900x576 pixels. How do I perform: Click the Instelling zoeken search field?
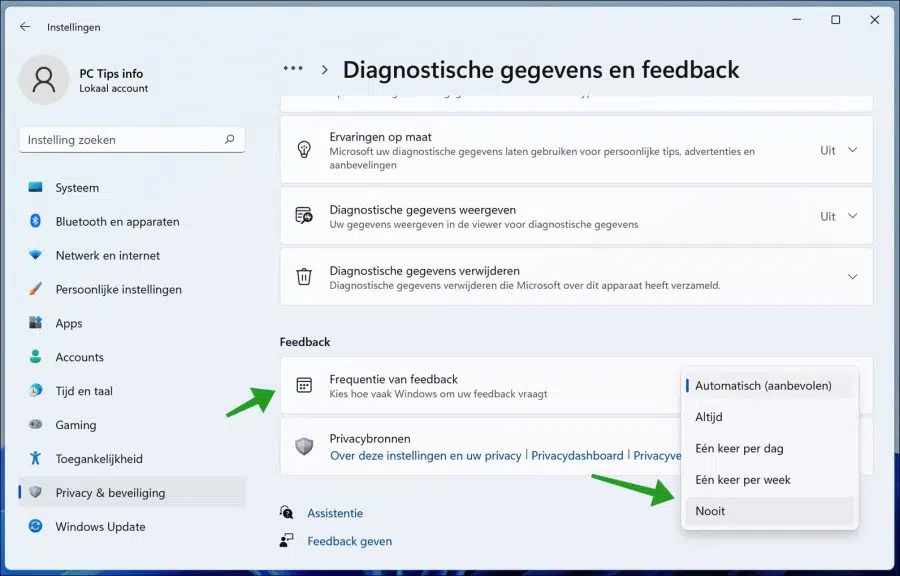tap(132, 139)
